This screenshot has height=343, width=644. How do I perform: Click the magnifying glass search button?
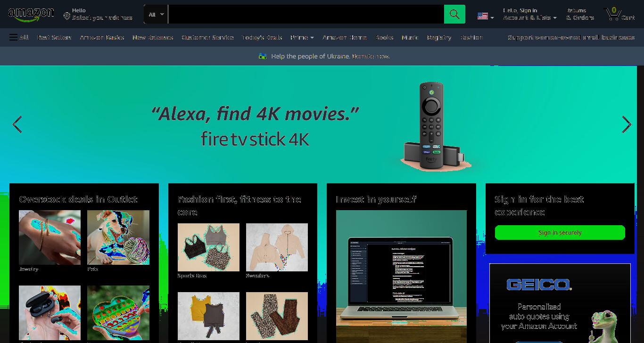coord(454,14)
